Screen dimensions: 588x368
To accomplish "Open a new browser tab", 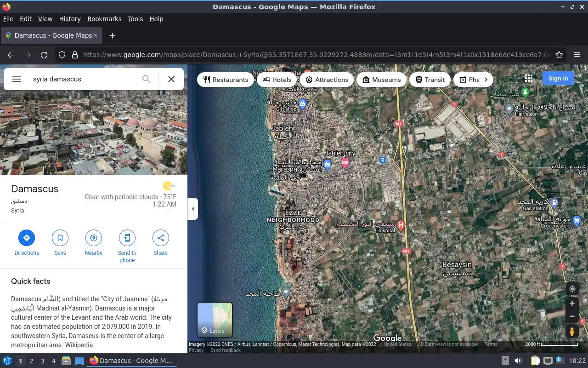I will coord(112,35).
